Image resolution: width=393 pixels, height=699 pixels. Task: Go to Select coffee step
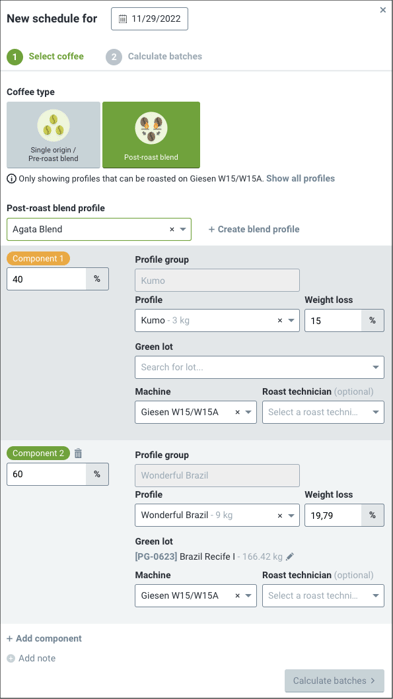tap(45, 57)
